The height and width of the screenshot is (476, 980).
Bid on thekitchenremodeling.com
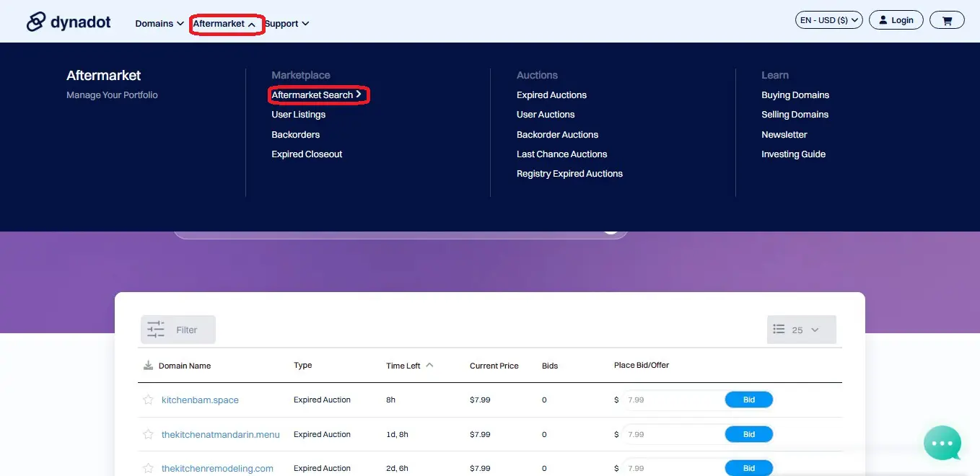coord(748,468)
